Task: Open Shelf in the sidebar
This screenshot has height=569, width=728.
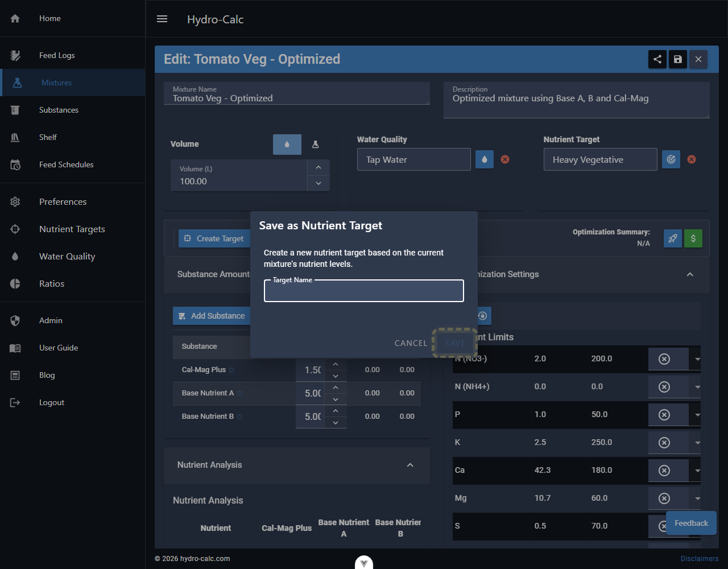Action: [73, 137]
